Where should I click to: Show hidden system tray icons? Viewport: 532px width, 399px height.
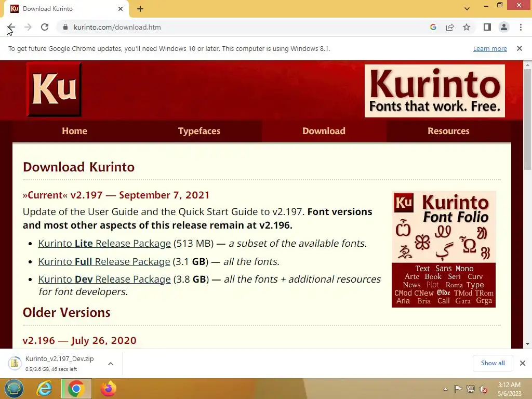point(445,389)
